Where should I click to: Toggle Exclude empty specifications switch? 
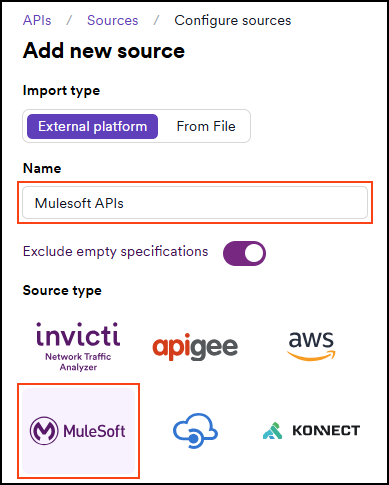click(x=244, y=253)
